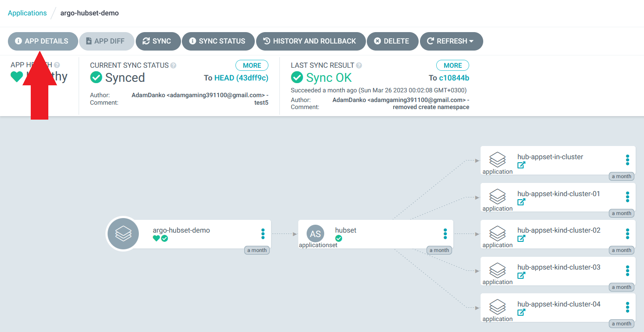This screenshot has width=644, height=332.
Task: Open kebab menu for hub-appset-kind-cluster-02
Action: [x=627, y=234]
